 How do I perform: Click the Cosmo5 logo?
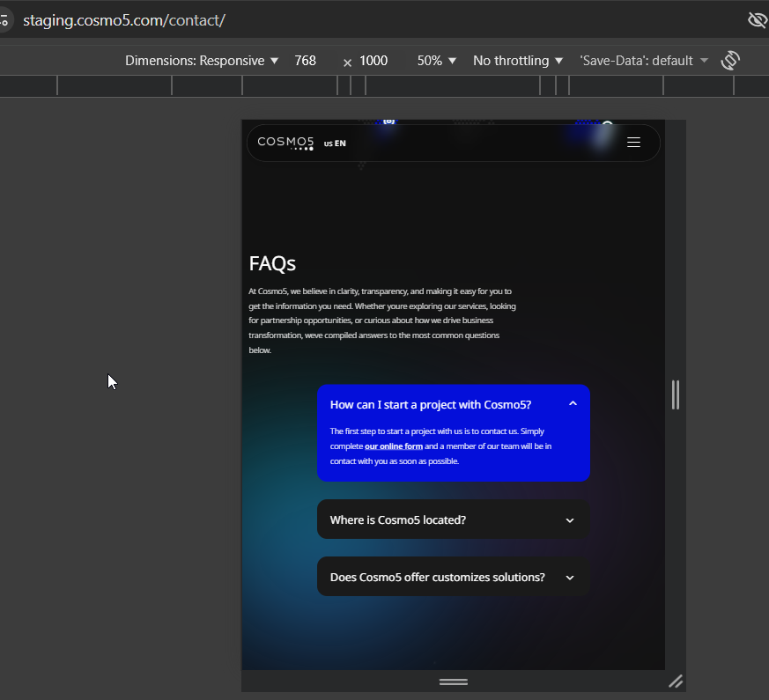(285, 143)
